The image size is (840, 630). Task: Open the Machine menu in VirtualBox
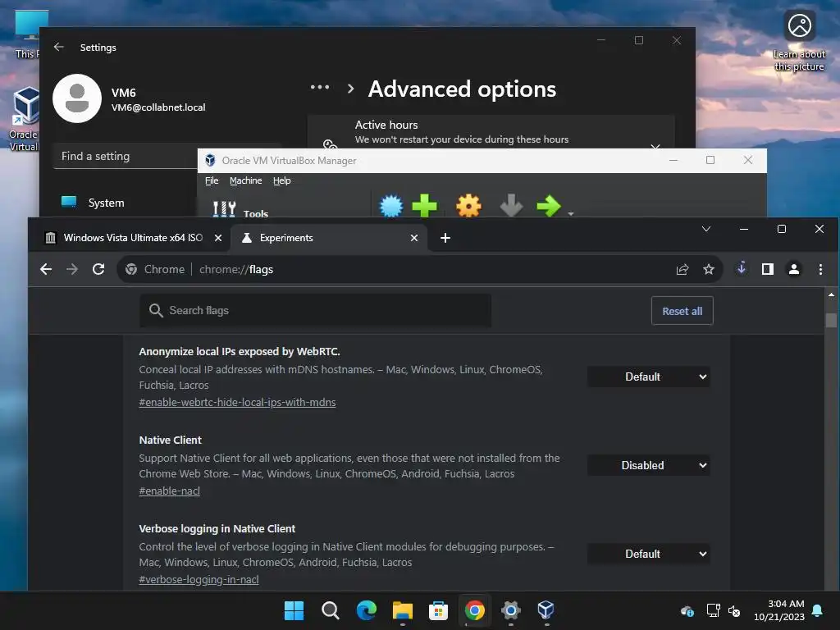click(x=246, y=180)
